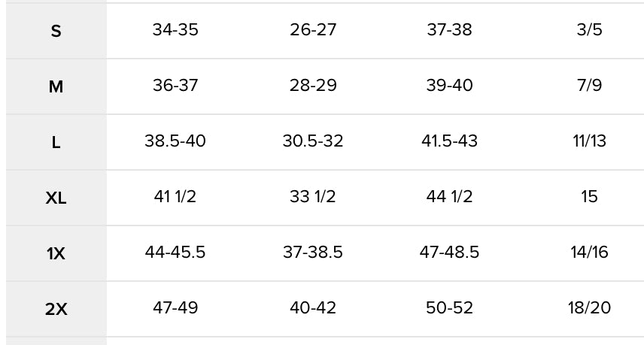This screenshot has height=345, width=644.
Task: Click the 28-29 measurement in M row
Action: 313,86
